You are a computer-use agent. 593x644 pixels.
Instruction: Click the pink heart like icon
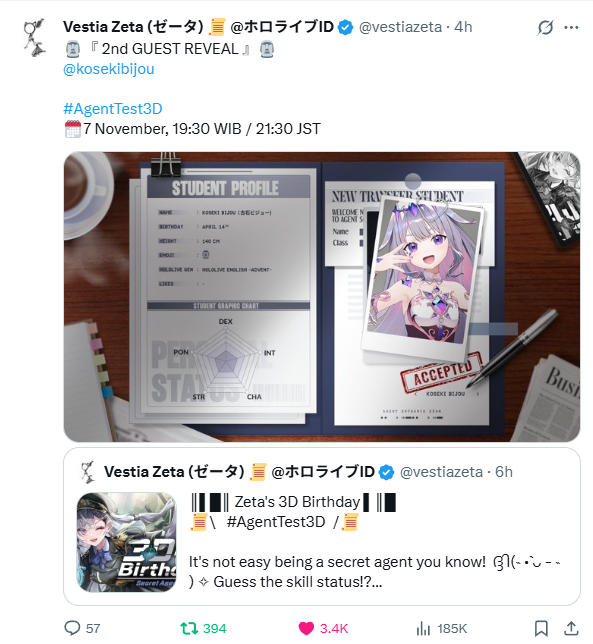(x=306, y=628)
